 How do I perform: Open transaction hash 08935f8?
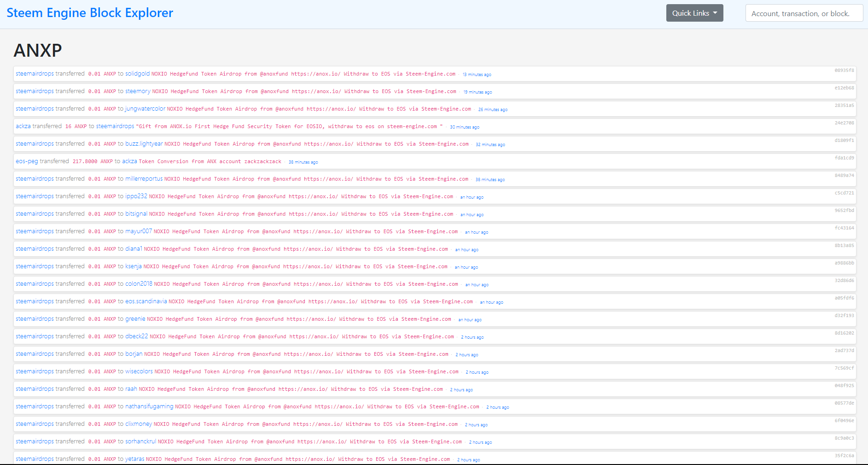pos(844,71)
